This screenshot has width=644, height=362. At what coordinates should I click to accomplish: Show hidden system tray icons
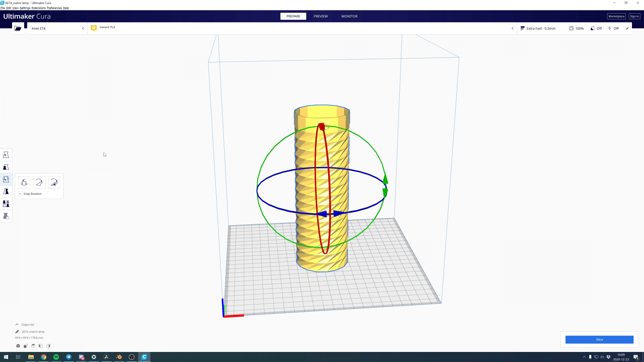pos(584,357)
